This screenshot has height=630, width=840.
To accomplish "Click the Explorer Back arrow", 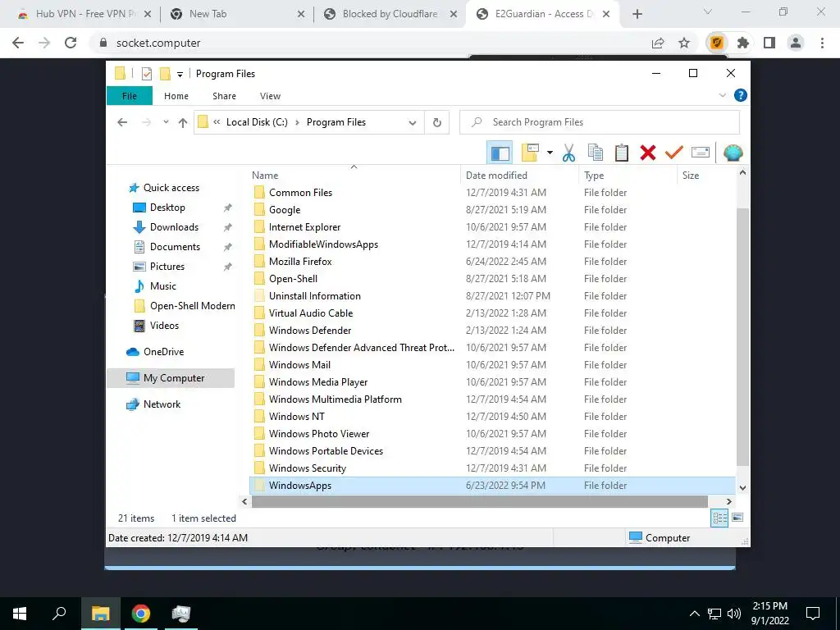I will 122,122.
